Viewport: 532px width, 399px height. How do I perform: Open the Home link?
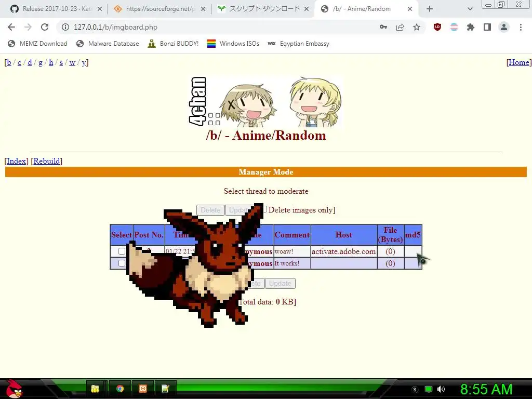coord(519,62)
